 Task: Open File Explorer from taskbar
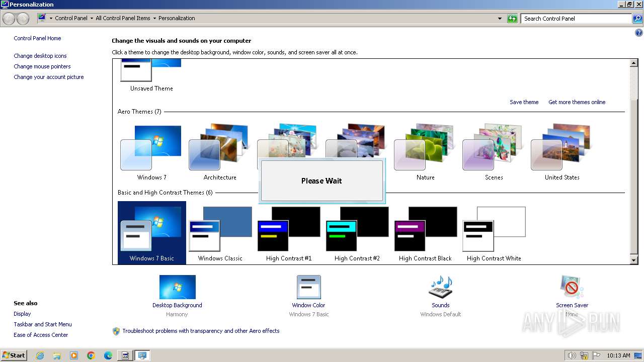(57, 355)
